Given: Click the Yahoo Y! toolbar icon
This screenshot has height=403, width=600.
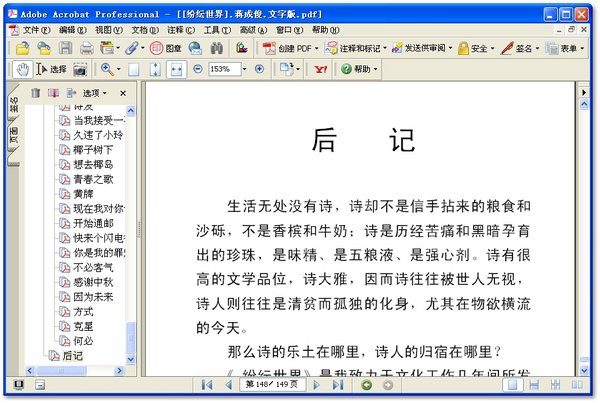Looking at the screenshot, I should 320,69.
